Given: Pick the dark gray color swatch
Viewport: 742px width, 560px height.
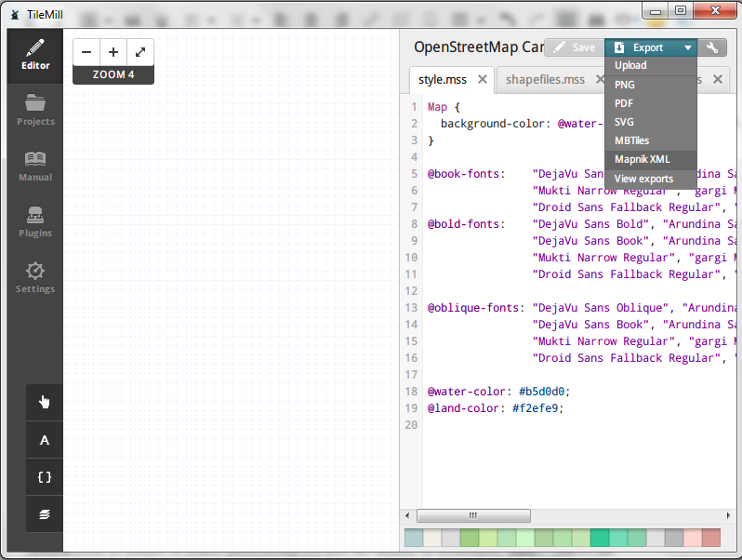Looking at the screenshot, I should click(674, 538).
